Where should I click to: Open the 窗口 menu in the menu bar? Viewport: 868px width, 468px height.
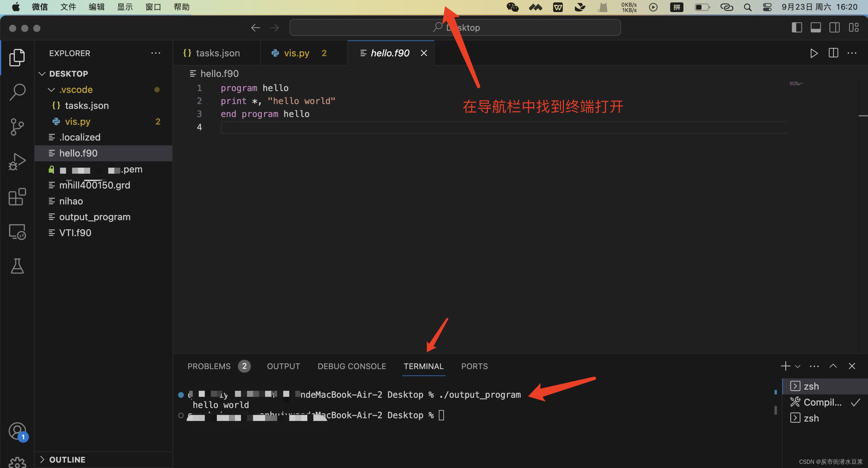(153, 7)
